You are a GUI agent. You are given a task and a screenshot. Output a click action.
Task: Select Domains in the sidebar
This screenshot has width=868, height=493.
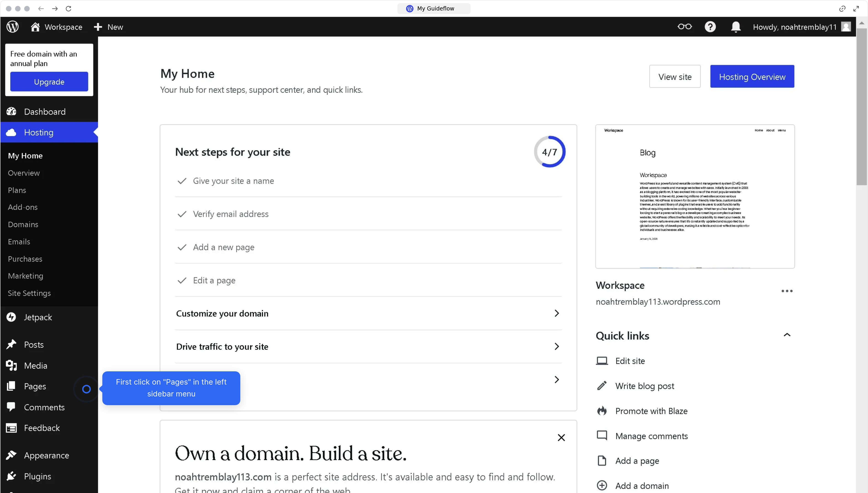point(23,225)
